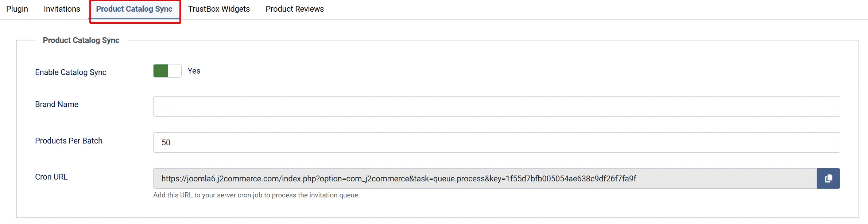Toggle the Enable Catalog Sync switch
The height and width of the screenshot is (224, 868).
[x=167, y=71]
